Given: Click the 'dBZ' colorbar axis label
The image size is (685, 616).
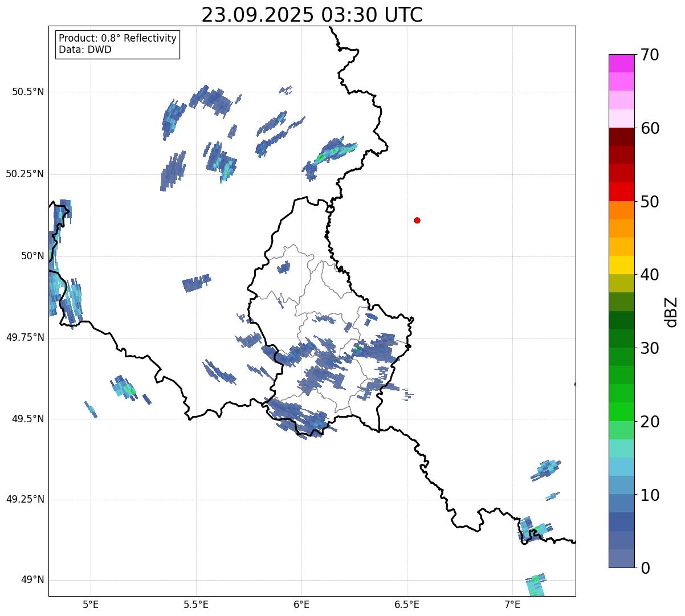Looking at the screenshot, I should point(671,311).
